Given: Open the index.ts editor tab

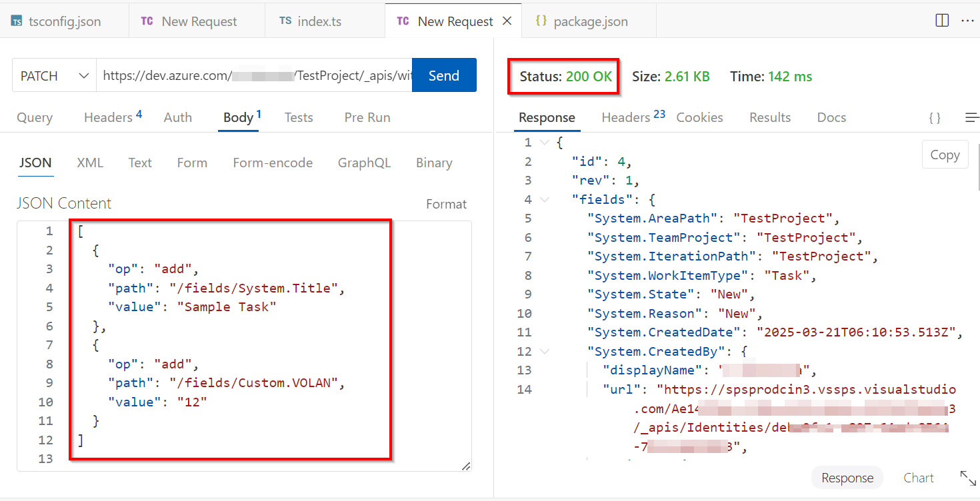Looking at the screenshot, I should point(310,21).
